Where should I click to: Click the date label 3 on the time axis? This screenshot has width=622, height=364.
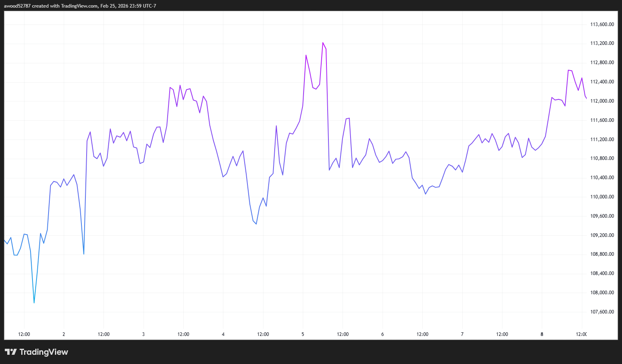pos(143,334)
